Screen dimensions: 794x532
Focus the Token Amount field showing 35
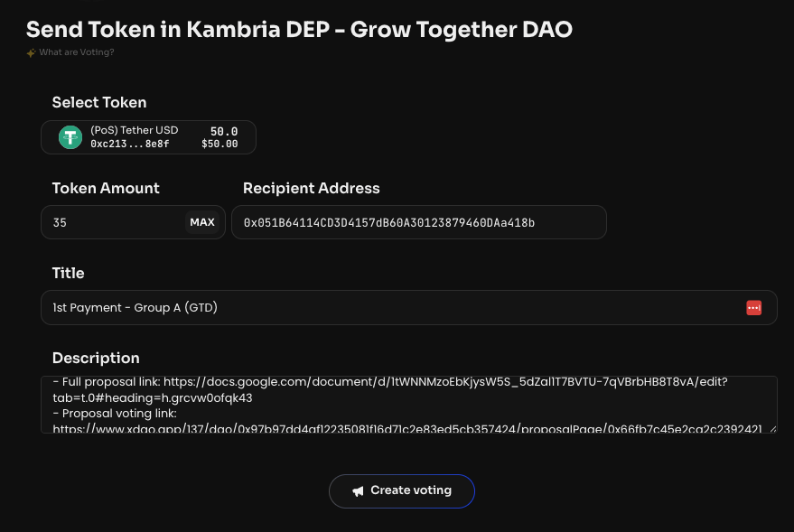click(x=113, y=222)
